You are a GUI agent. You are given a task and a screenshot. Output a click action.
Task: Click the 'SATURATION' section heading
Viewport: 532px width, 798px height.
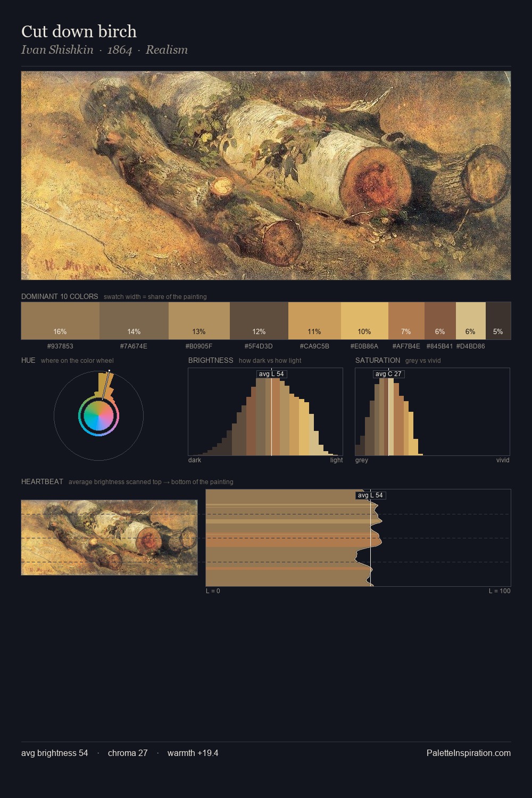click(378, 360)
